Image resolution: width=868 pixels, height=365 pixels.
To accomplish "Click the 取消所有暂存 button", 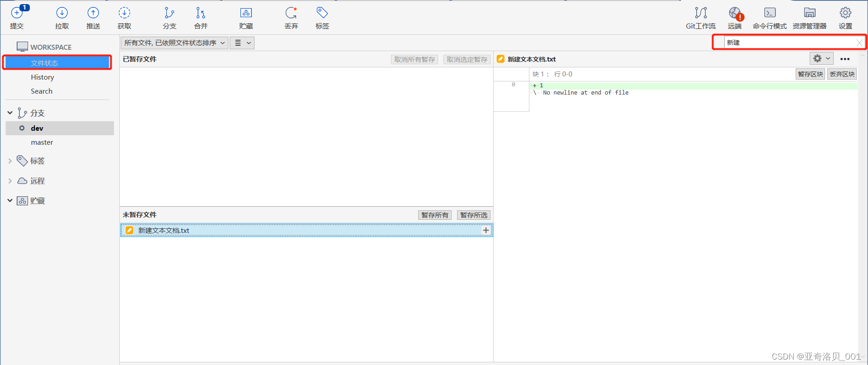I will click(x=415, y=59).
